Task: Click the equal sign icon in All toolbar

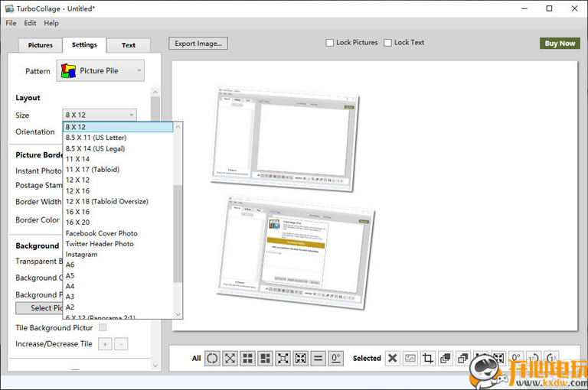Action: tap(318, 358)
